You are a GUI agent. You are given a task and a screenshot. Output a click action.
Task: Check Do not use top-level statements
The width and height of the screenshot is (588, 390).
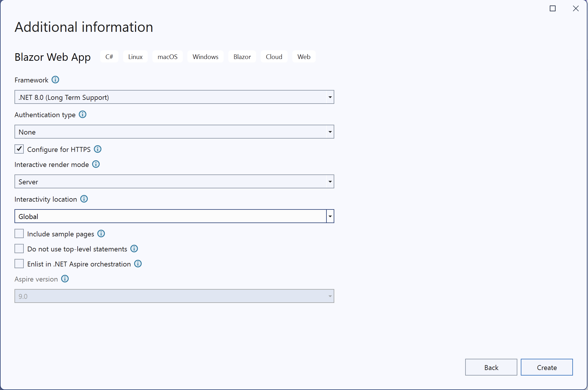point(19,249)
